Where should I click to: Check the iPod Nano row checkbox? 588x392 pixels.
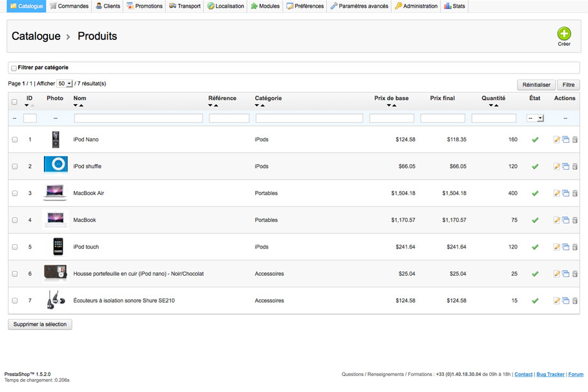click(x=15, y=139)
